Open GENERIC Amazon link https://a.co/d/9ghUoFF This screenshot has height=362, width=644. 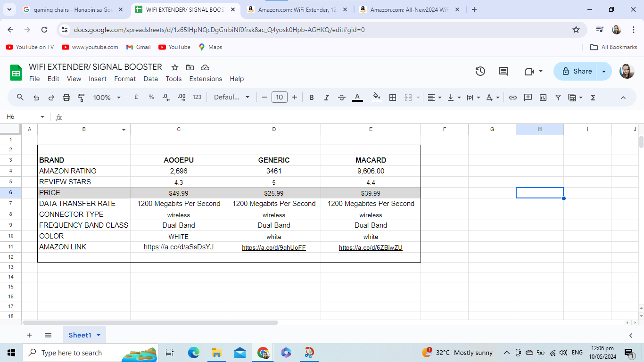pos(274,247)
